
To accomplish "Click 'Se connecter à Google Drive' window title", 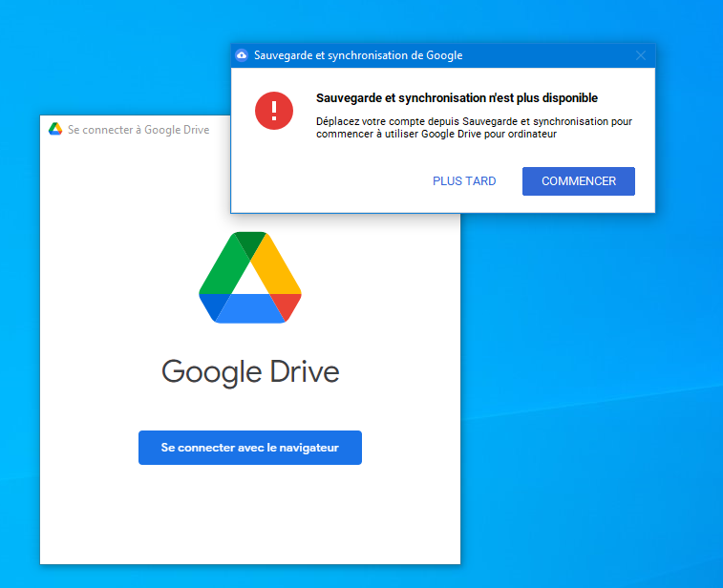I will coord(138,130).
